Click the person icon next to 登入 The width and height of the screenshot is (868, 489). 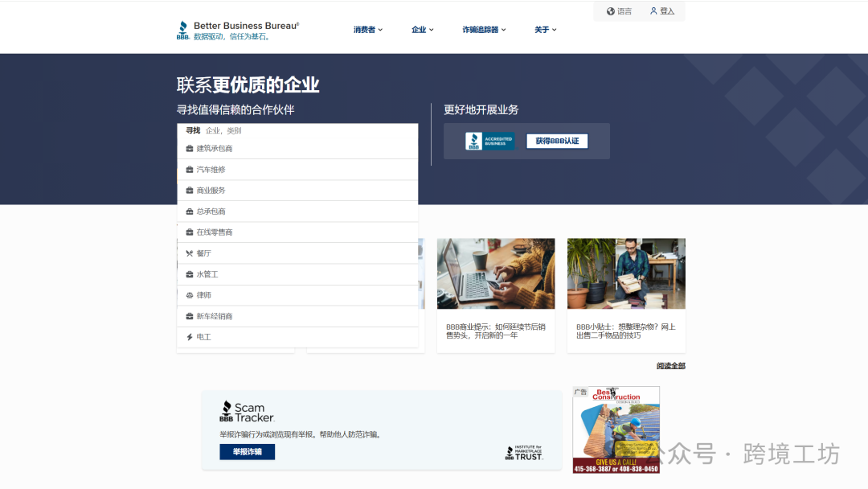coord(653,10)
